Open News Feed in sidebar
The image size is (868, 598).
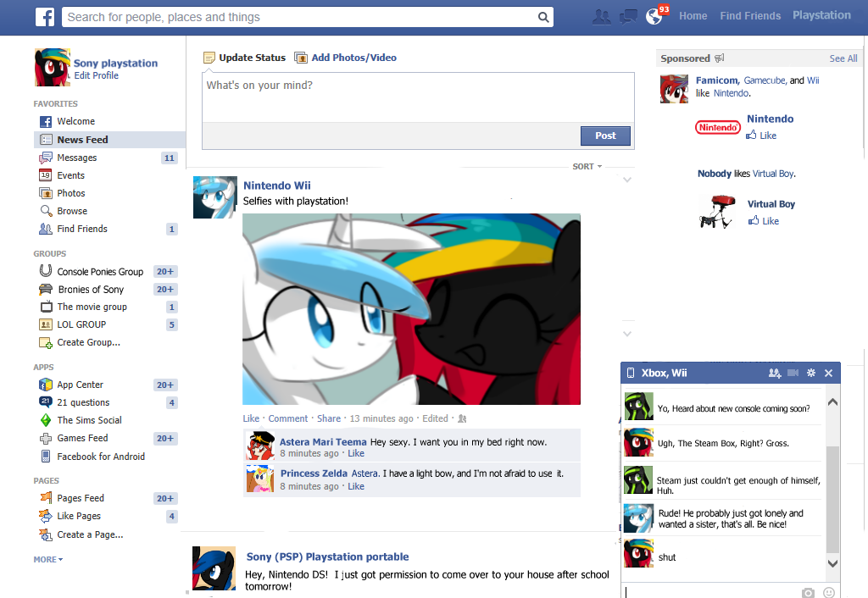click(109, 140)
